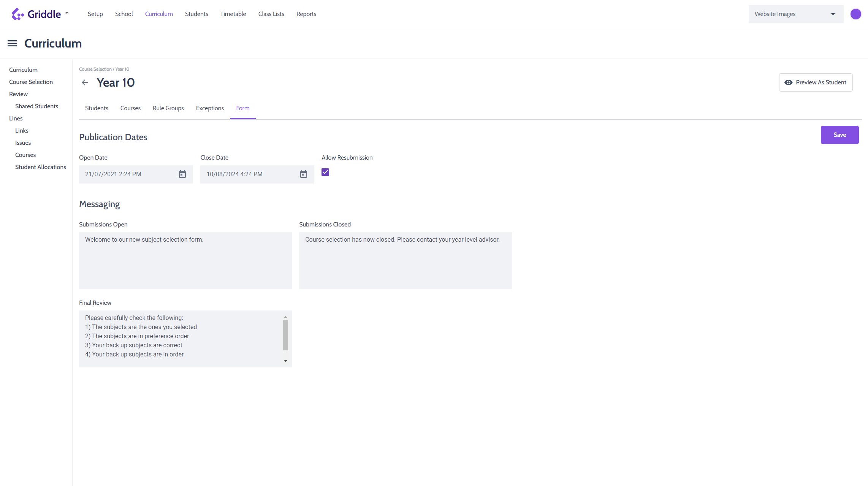Open the Open Date calendar picker
868x486 pixels.
click(182, 174)
